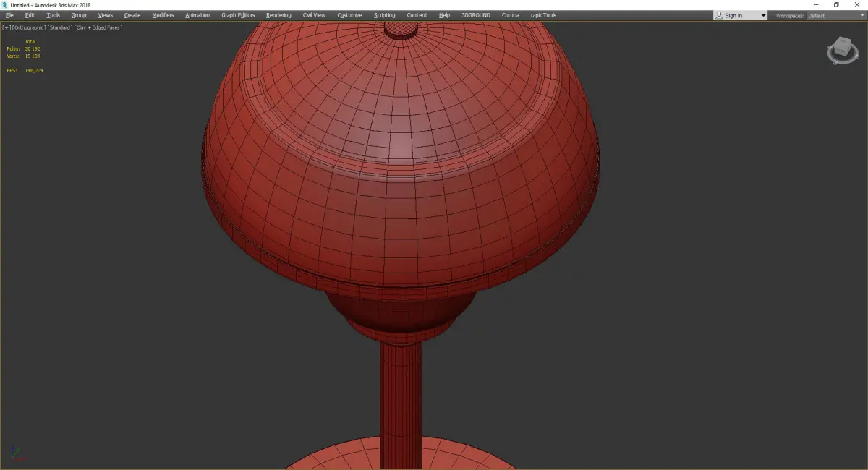Viewport: 868px width, 470px height.
Task: Open the File menu
Action: pos(9,15)
